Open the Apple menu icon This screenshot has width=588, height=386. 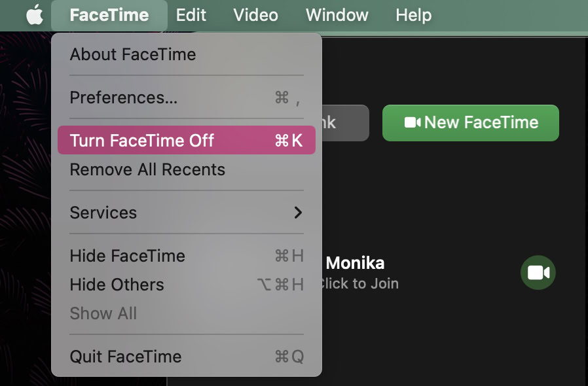click(x=34, y=14)
